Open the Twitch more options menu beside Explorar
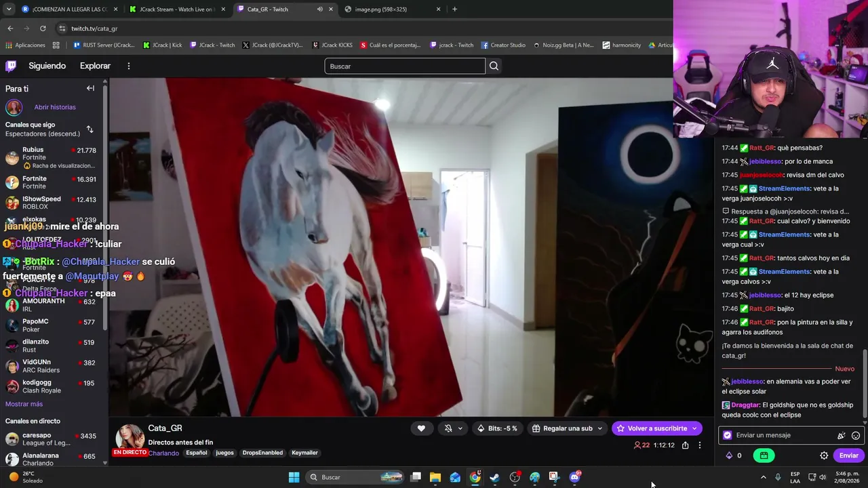Image resolution: width=868 pixels, height=488 pixels. [128, 66]
